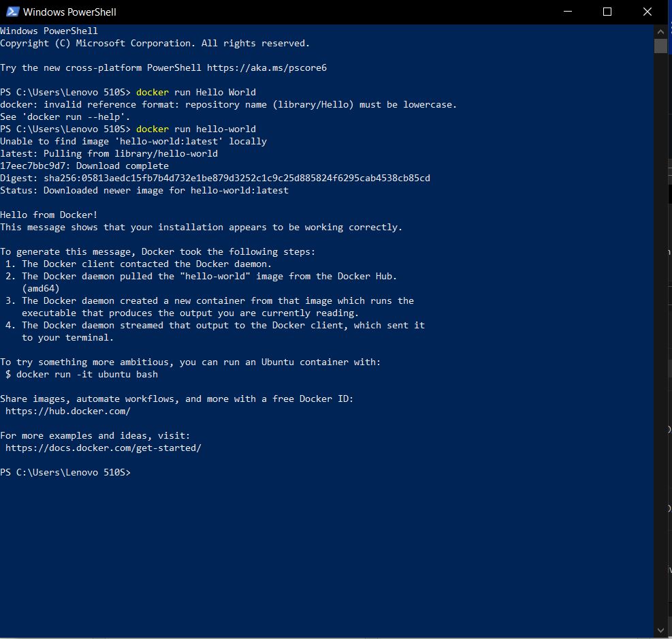Maximize the Windows PowerShell window
Image resolution: width=672 pixels, height=639 pixels.
point(607,12)
